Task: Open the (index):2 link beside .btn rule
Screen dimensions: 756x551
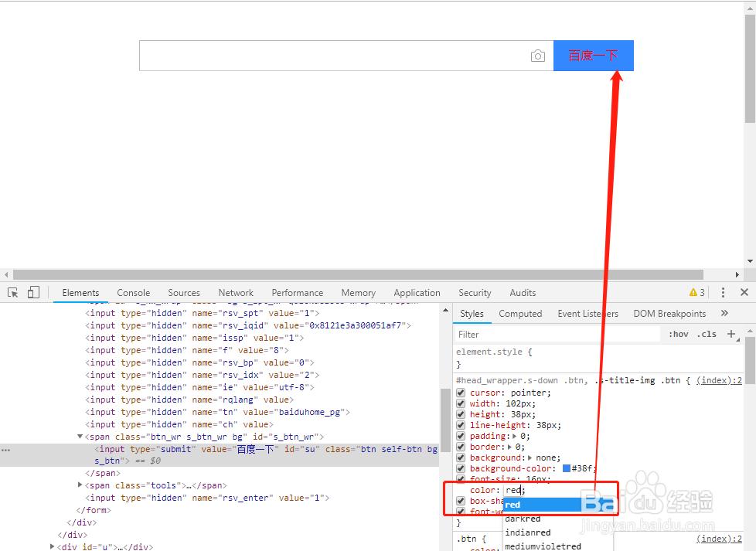Action: click(x=719, y=539)
